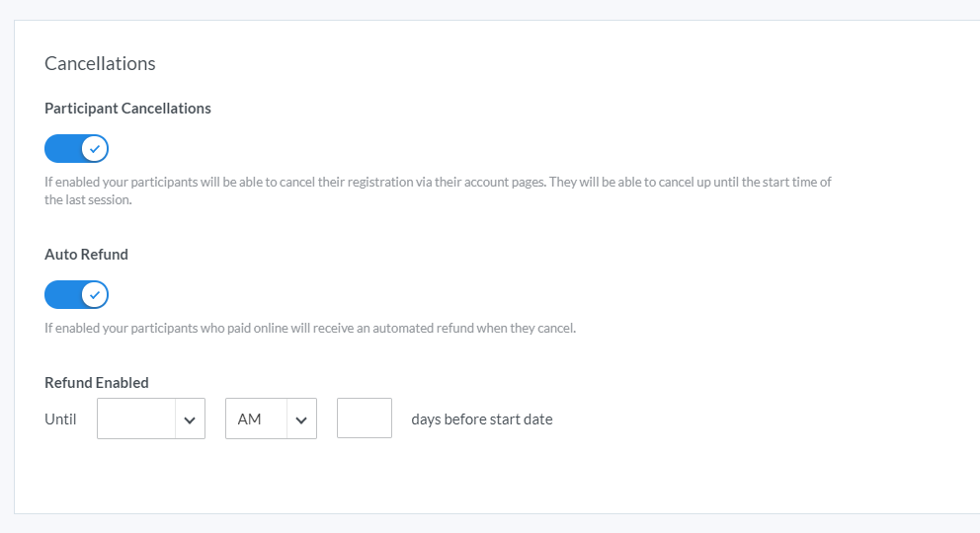
Task: Select the AM value in period selector
Action: (x=249, y=419)
